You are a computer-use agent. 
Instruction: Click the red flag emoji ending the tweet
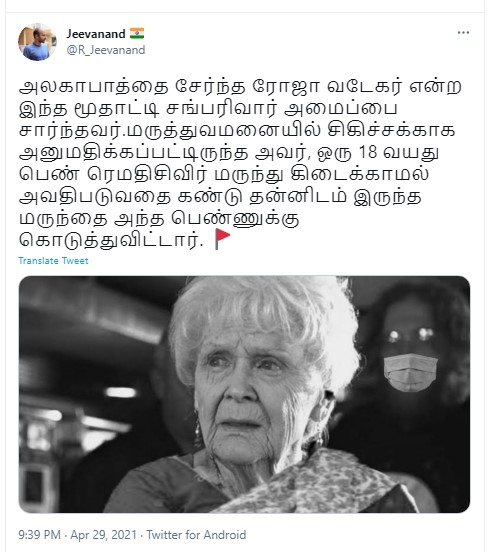[x=222, y=239]
